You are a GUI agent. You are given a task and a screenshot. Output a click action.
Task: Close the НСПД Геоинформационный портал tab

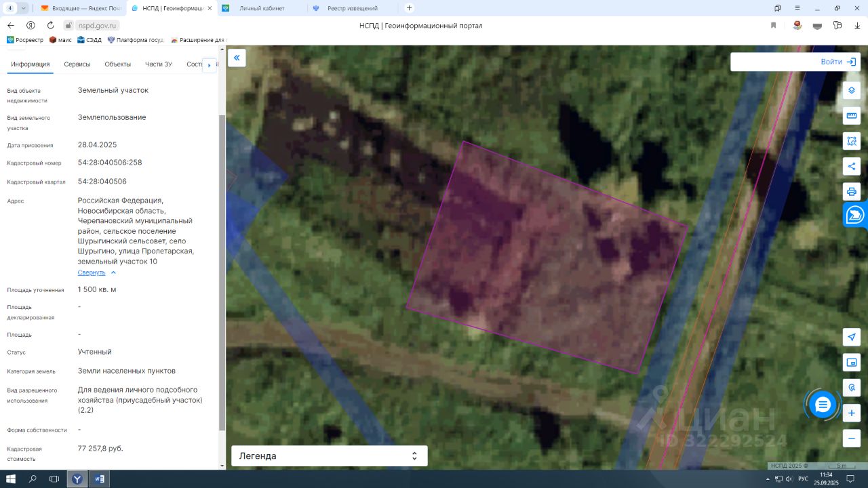point(210,8)
